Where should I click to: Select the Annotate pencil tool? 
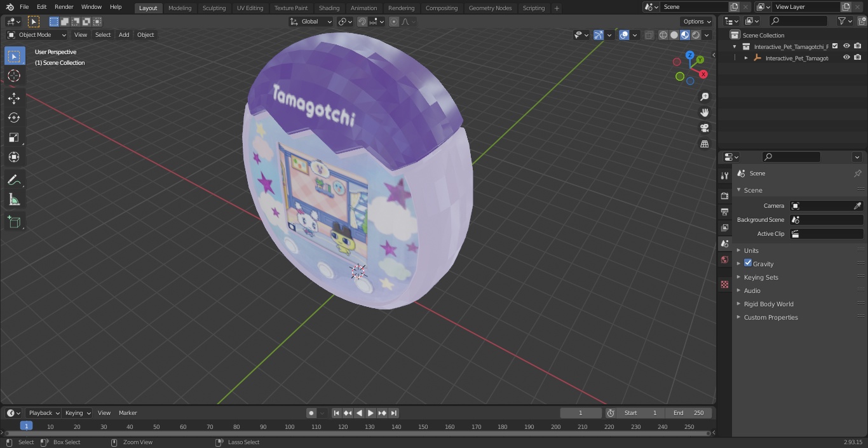pos(14,180)
